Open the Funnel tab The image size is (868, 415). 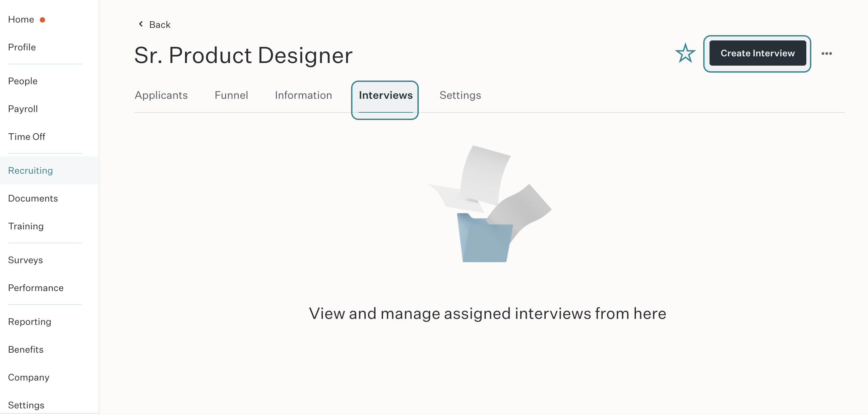pos(231,95)
